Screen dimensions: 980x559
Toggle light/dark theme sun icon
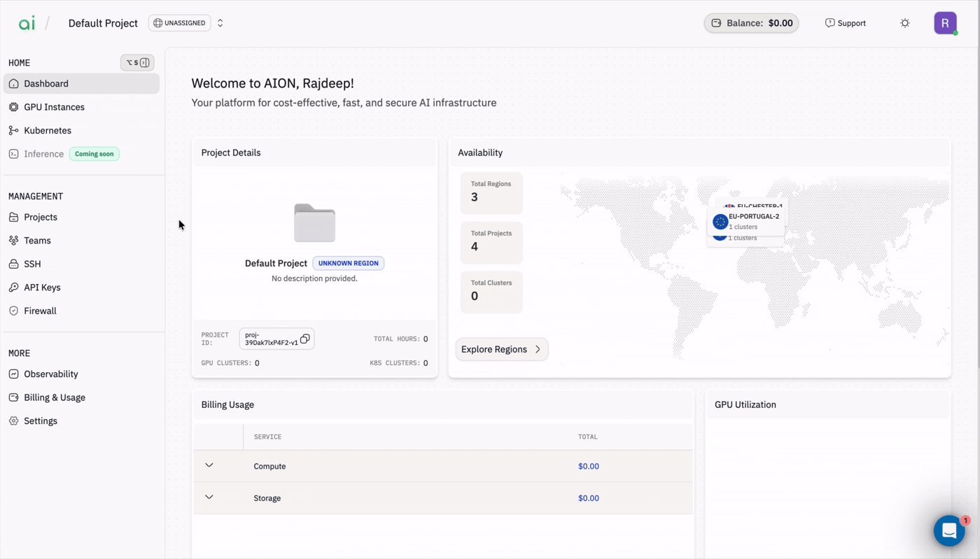pos(905,23)
